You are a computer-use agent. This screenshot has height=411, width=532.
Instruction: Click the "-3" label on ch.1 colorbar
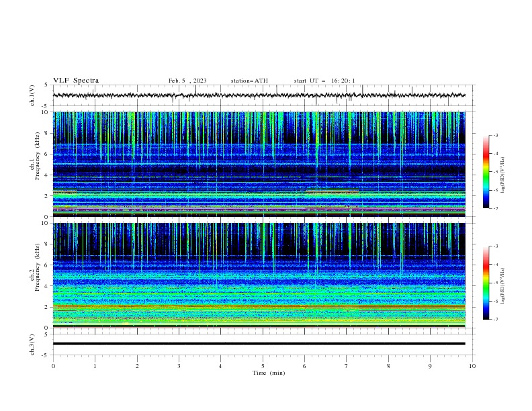coord(495,135)
